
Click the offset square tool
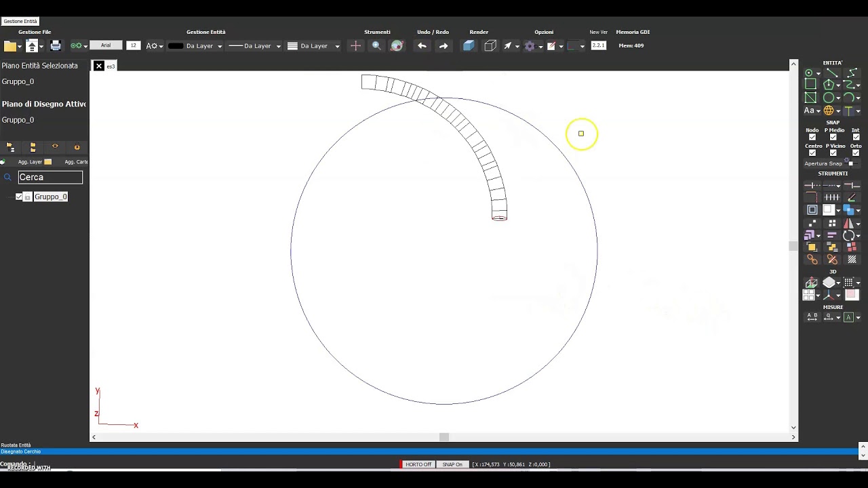pos(812,210)
